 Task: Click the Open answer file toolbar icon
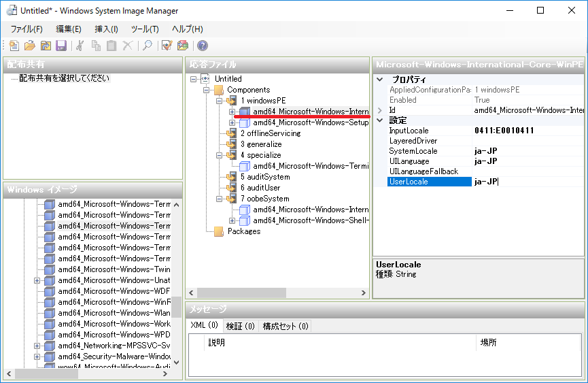coord(30,46)
